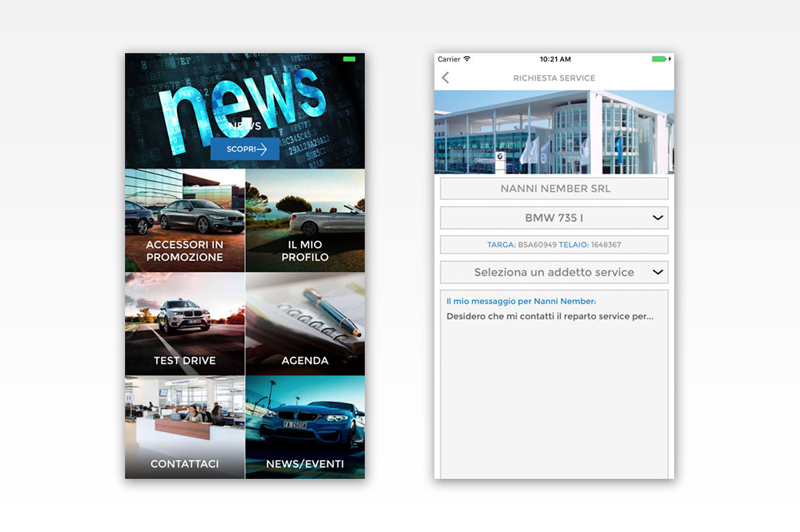Open the News/Eventi tile
This screenshot has width=800, height=532.
(305, 427)
